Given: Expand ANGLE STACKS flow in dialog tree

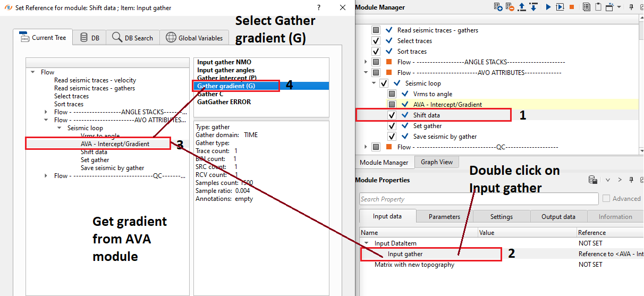Looking at the screenshot, I should click(46, 112).
